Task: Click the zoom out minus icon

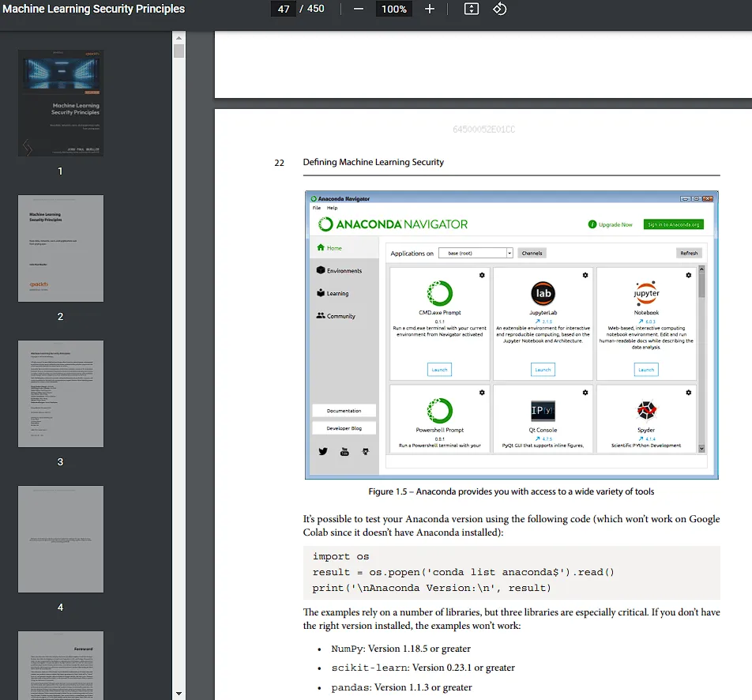Action: [x=359, y=9]
